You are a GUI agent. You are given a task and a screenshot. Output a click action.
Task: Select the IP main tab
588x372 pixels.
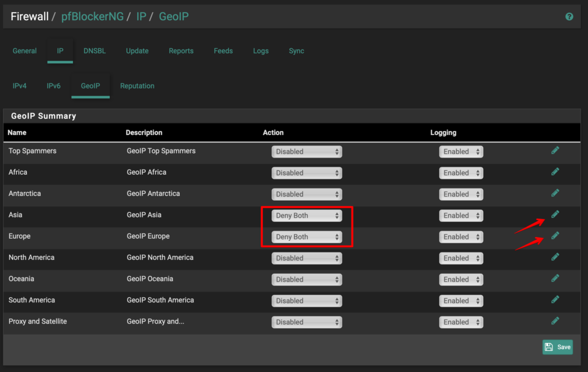(x=60, y=51)
